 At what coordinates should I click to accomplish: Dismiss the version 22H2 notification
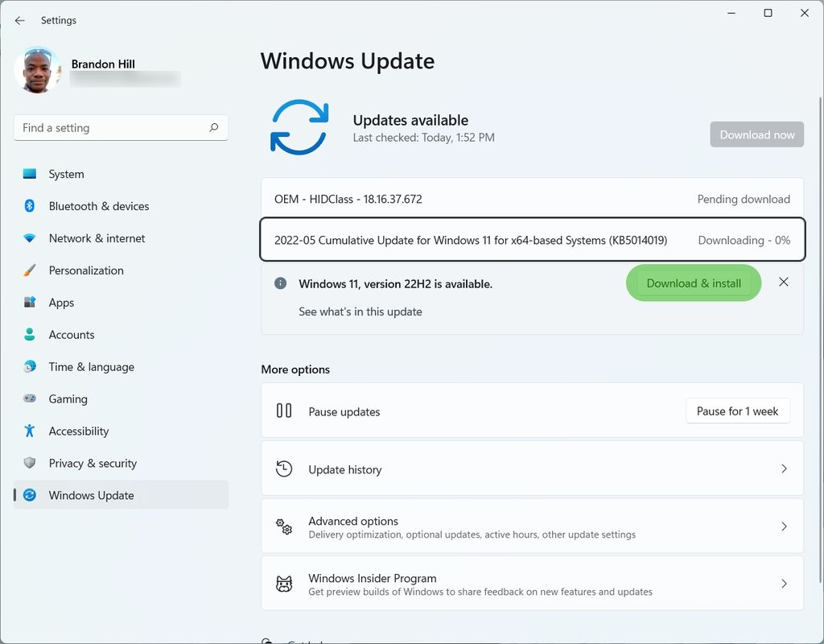click(x=783, y=282)
